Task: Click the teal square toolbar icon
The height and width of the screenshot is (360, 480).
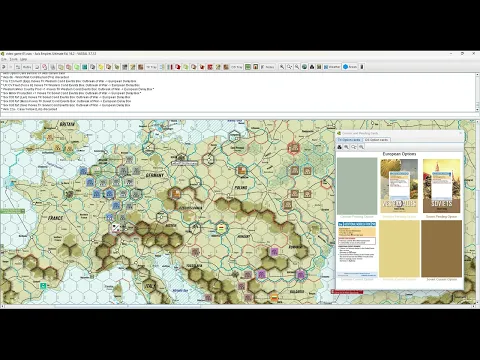Action: 85,67
